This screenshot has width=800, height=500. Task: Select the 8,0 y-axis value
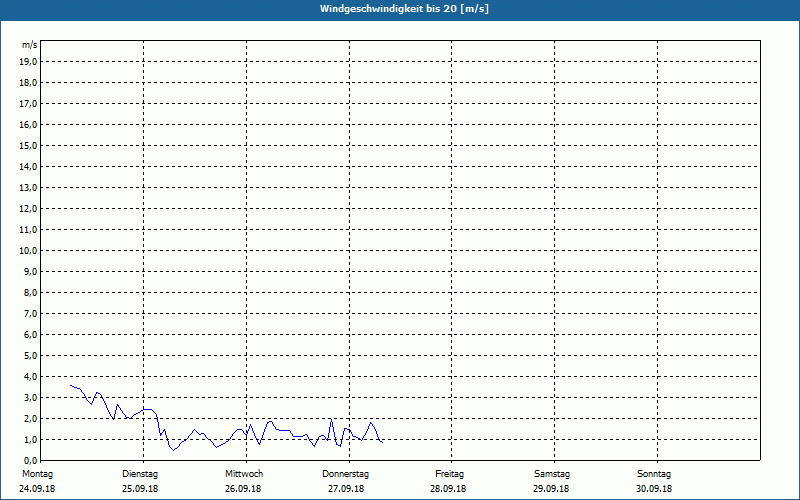[31, 292]
